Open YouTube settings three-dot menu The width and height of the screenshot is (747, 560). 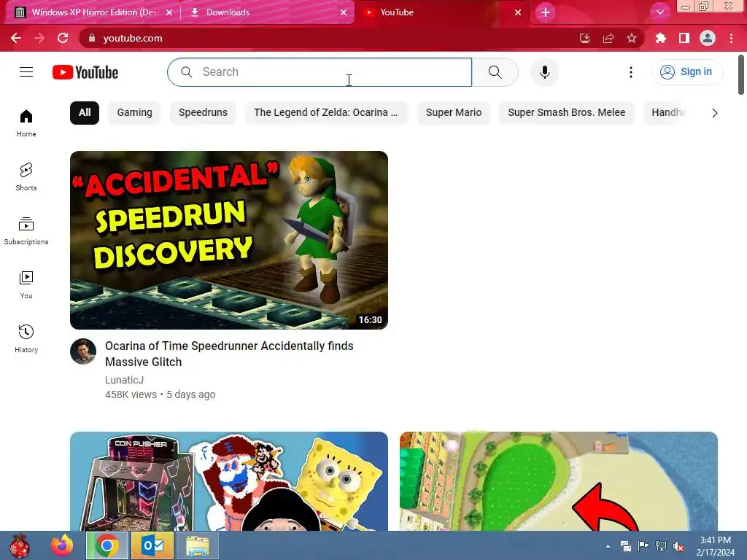point(631,72)
